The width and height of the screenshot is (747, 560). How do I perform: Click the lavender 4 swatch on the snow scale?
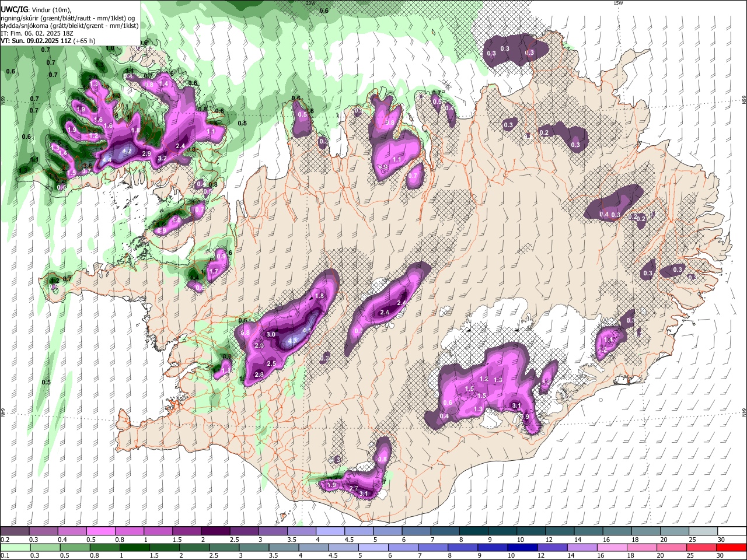(x=330, y=531)
